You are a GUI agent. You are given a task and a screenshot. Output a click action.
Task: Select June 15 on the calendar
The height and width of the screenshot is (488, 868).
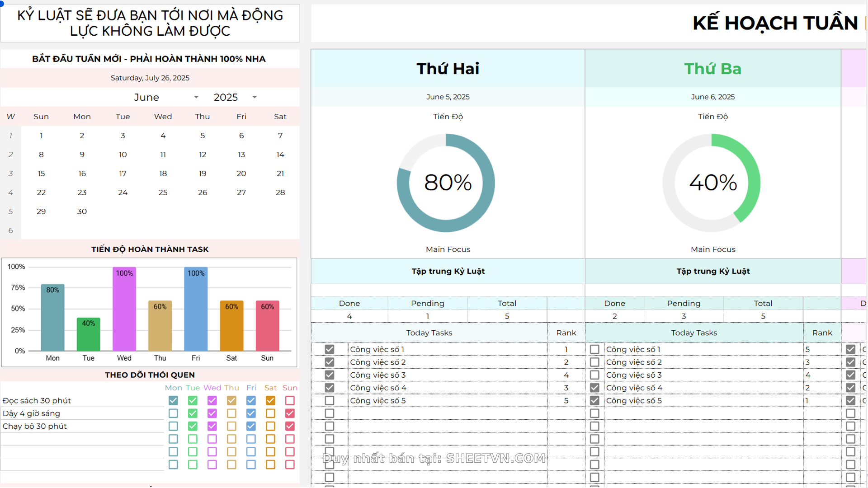(x=41, y=174)
